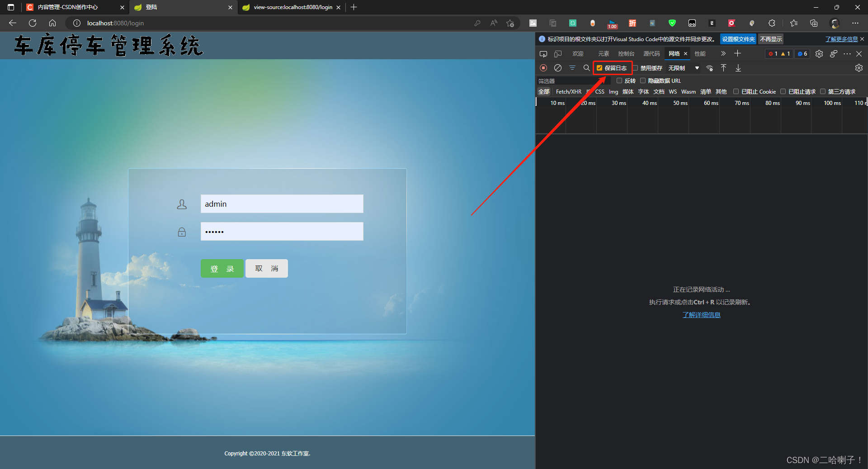Toggle device emulation in DevTools
The height and width of the screenshot is (469, 868).
coord(558,54)
